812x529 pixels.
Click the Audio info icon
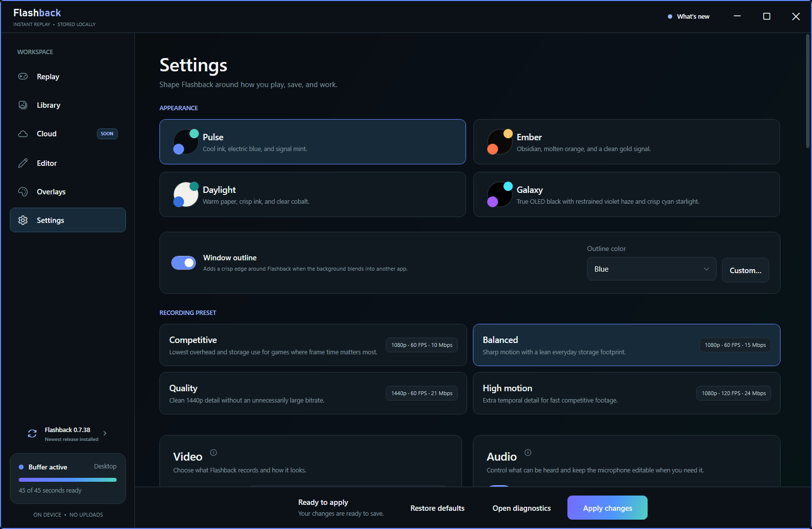pyautogui.click(x=528, y=452)
